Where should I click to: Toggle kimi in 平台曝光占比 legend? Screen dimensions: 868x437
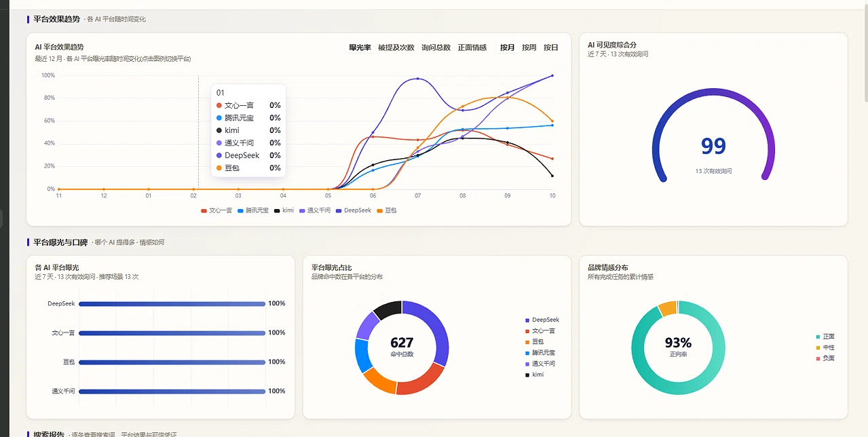click(535, 375)
